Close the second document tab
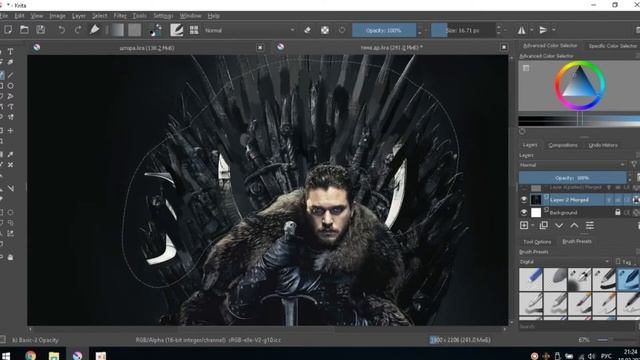This screenshot has height=360, width=640. (x=504, y=47)
